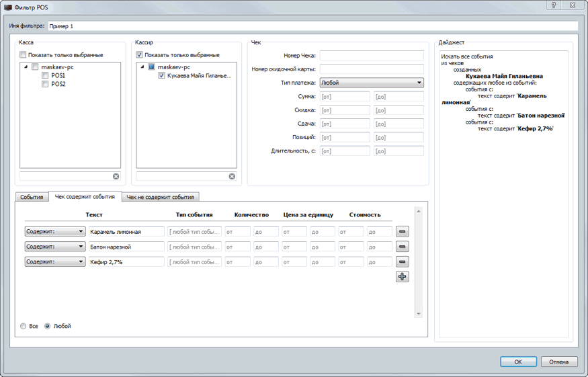The image size is (588, 377).
Task: Check the POS1 checkbox
Action: coord(45,76)
